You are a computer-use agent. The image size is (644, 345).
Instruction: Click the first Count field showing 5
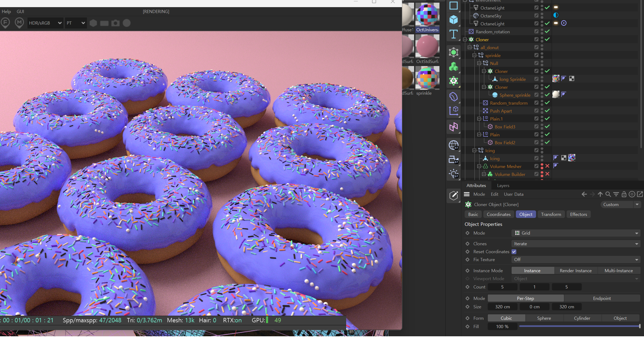pyautogui.click(x=502, y=287)
